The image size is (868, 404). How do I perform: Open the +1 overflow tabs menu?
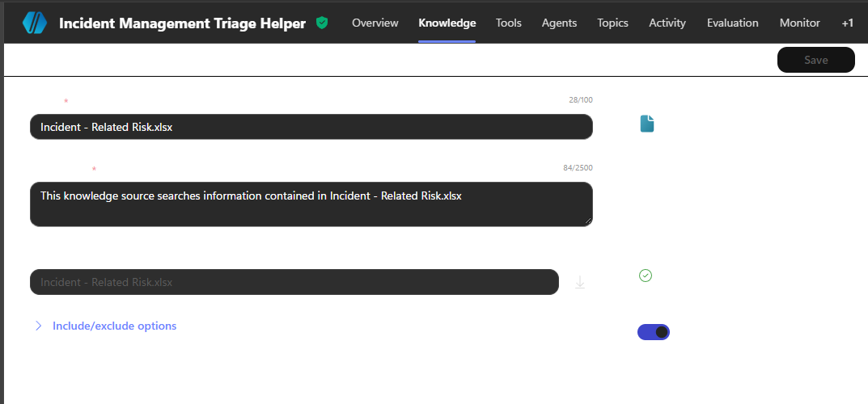tap(847, 23)
